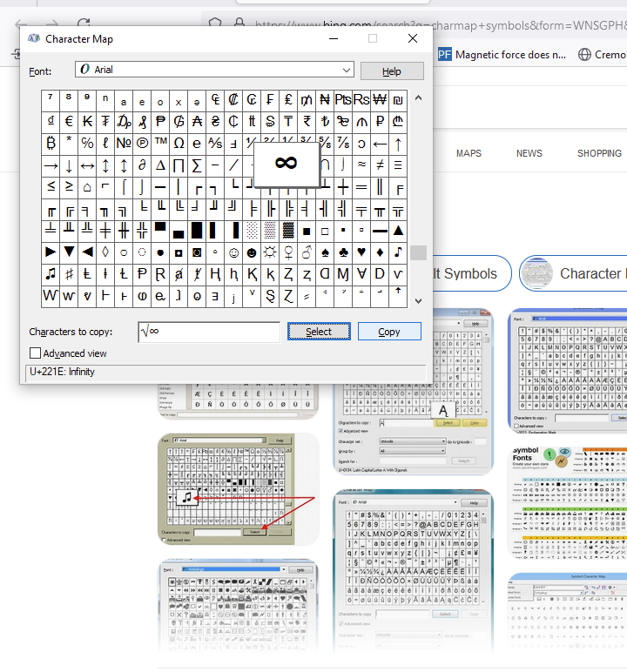Image resolution: width=627 pixels, height=672 pixels.
Task: Open the Help button in Character Map
Action: (392, 71)
